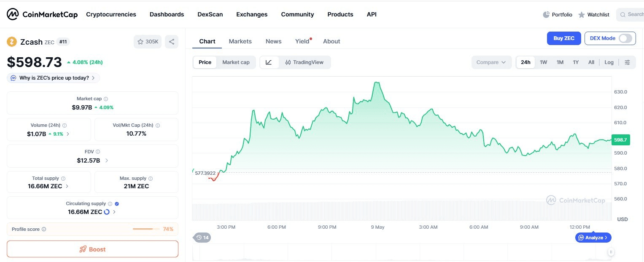Switch to TradingView candlestick chart

pos(304,62)
